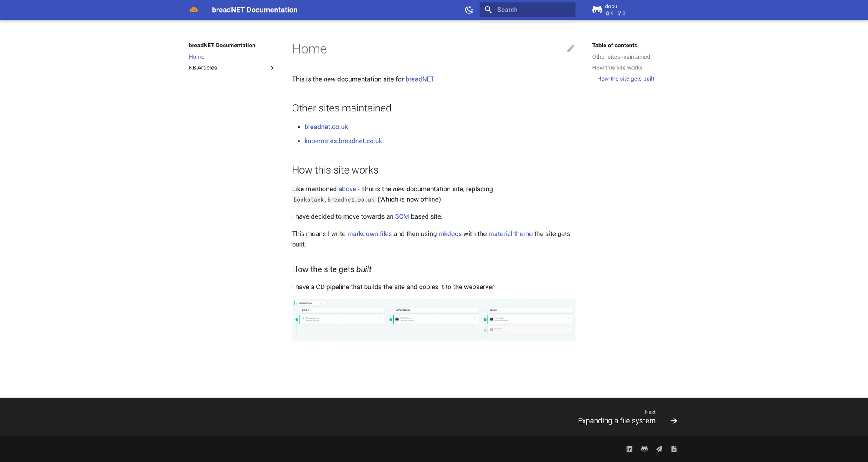Open the document file icon in the footer
Screen dimensions: 868x462
(x=674, y=449)
